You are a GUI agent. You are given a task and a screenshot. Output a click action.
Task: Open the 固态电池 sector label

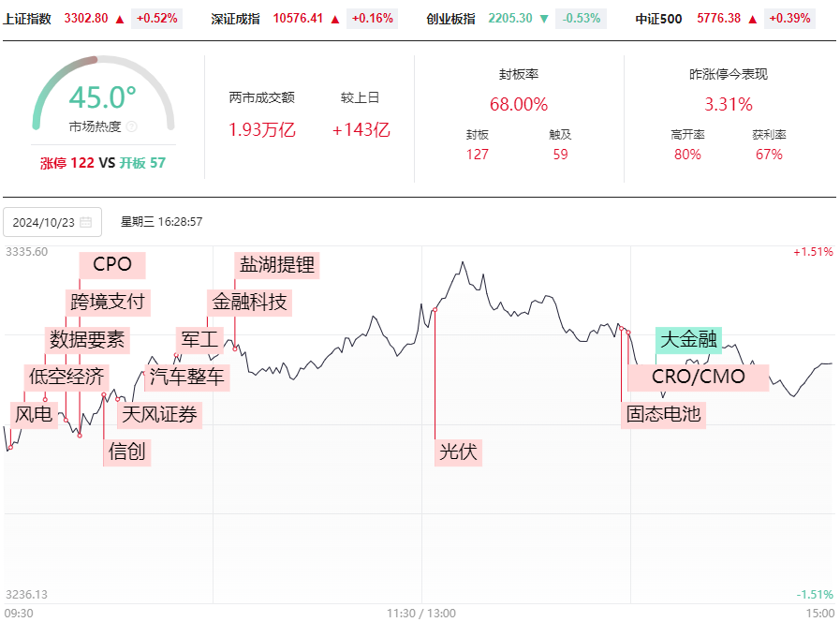coord(663,414)
